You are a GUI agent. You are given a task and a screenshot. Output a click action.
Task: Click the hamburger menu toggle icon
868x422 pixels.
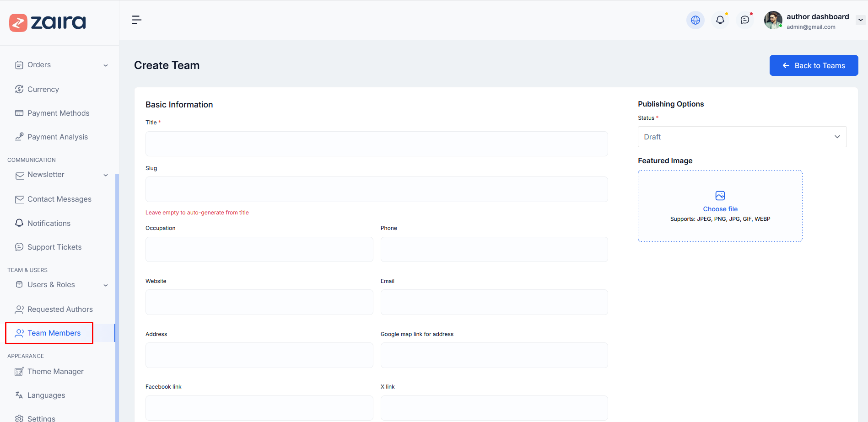click(136, 20)
